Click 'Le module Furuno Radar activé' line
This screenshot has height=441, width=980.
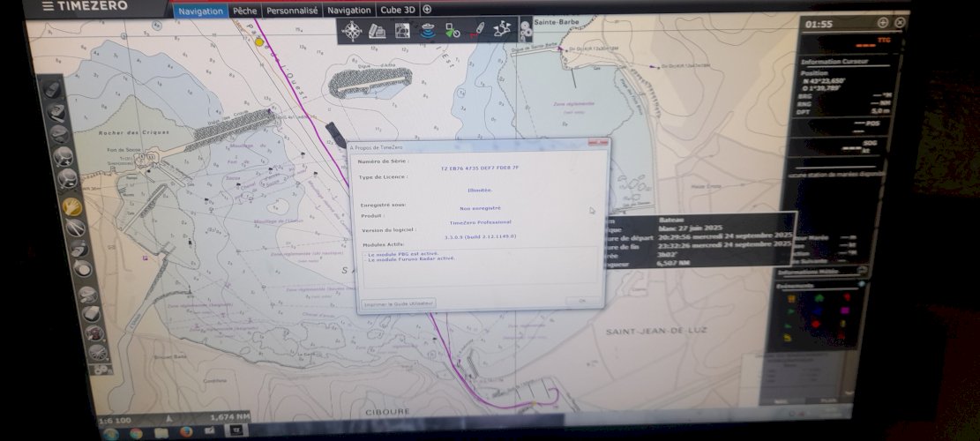pos(411,258)
